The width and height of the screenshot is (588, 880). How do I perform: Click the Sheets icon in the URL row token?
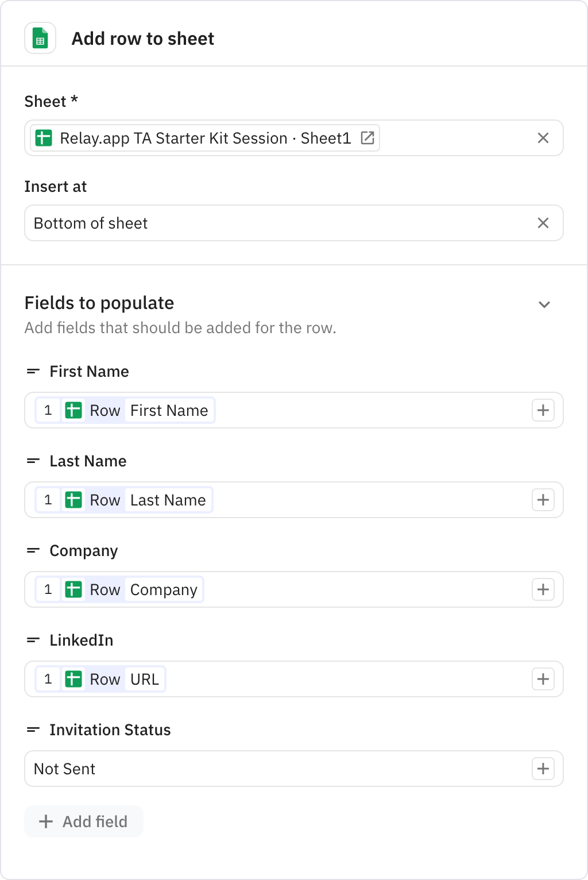click(x=74, y=679)
